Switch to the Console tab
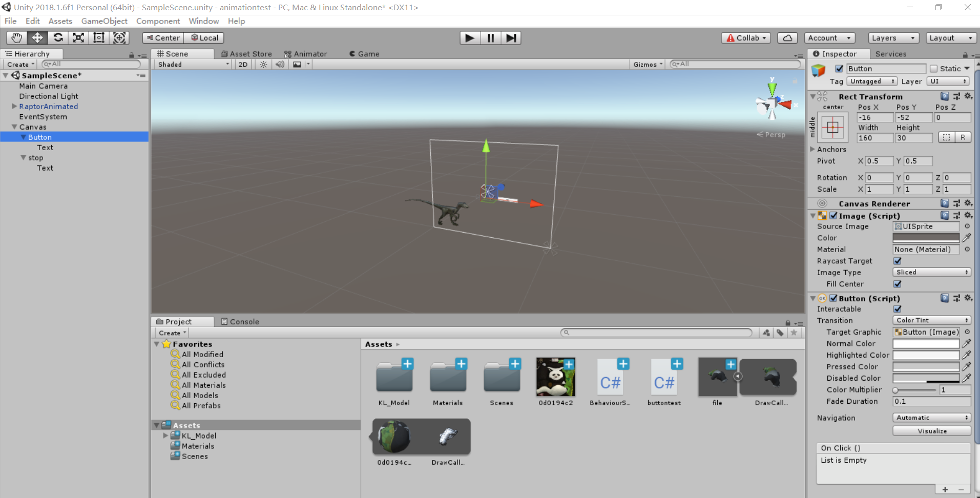Viewport: 980px width, 498px height. [241, 321]
